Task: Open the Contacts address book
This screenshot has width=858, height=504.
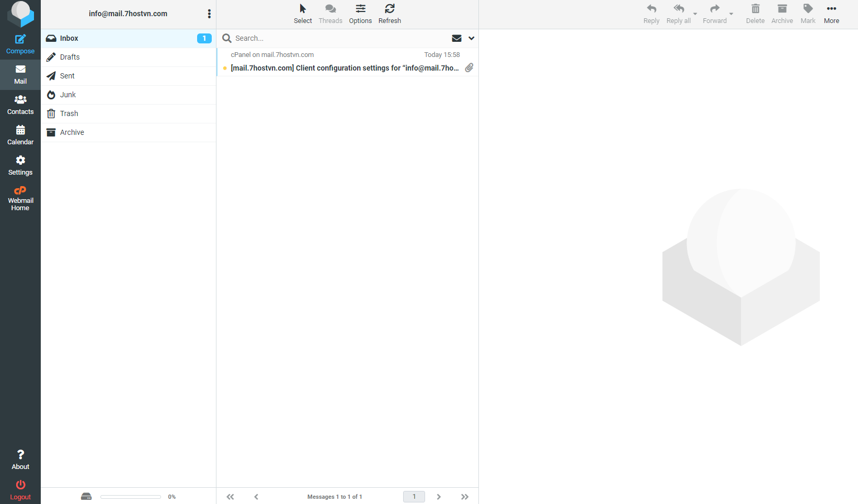Action: pyautogui.click(x=20, y=105)
